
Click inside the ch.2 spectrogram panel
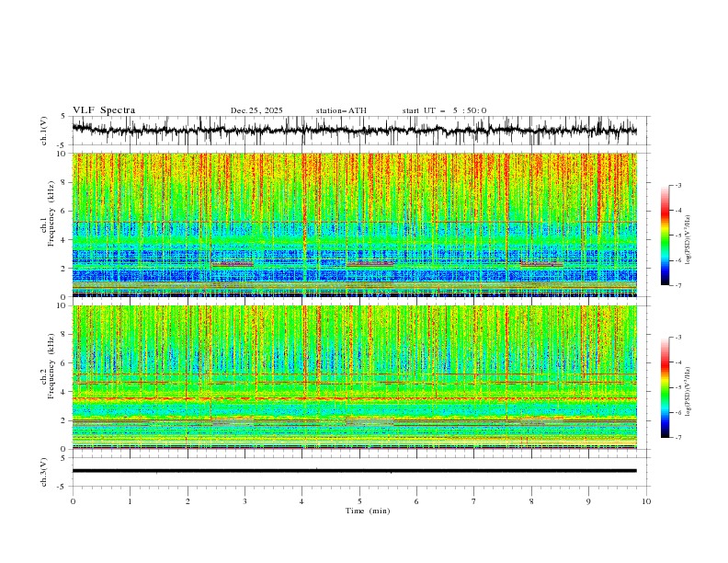coord(354,377)
